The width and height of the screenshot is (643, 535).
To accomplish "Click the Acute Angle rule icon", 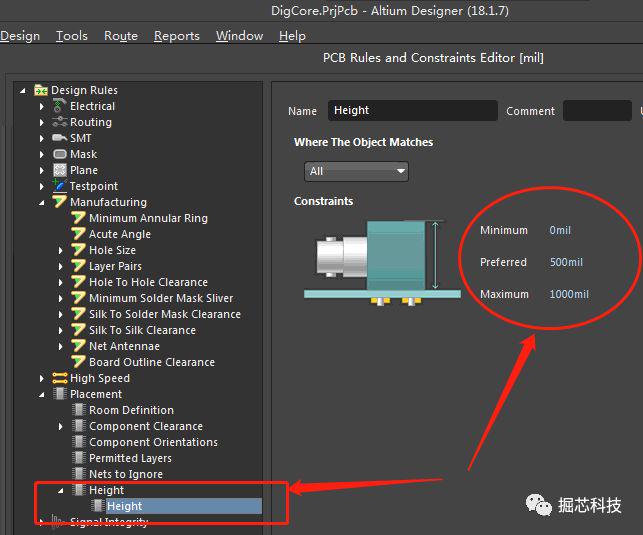I will (x=78, y=233).
